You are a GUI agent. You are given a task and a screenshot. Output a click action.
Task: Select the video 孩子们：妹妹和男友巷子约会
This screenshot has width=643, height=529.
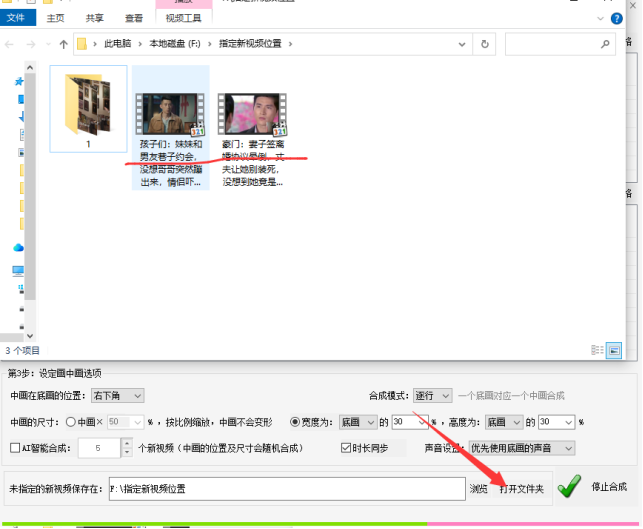(171, 127)
